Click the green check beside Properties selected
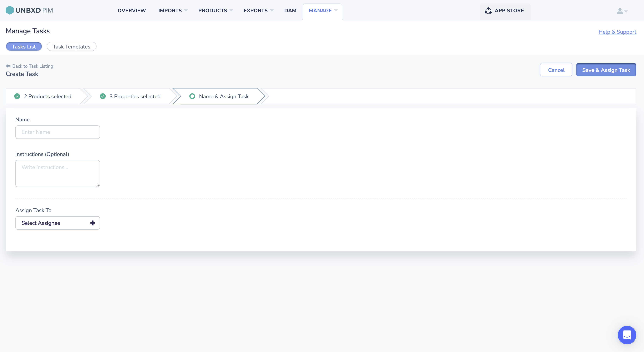Image resolution: width=644 pixels, height=352 pixels. pos(103,96)
